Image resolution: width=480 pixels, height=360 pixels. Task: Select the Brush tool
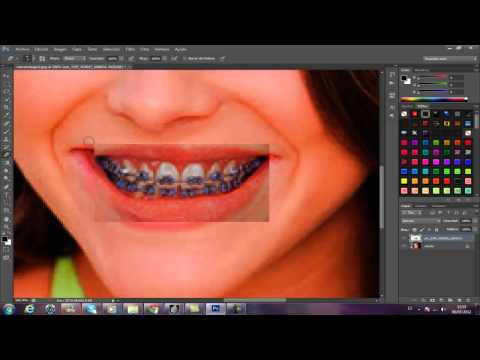pos(6,131)
